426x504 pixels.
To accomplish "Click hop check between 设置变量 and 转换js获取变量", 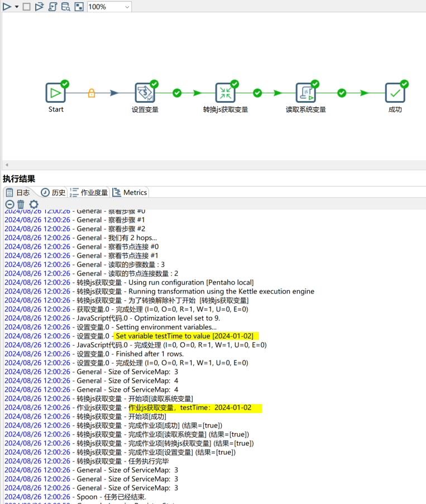I will tap(177, 93).
